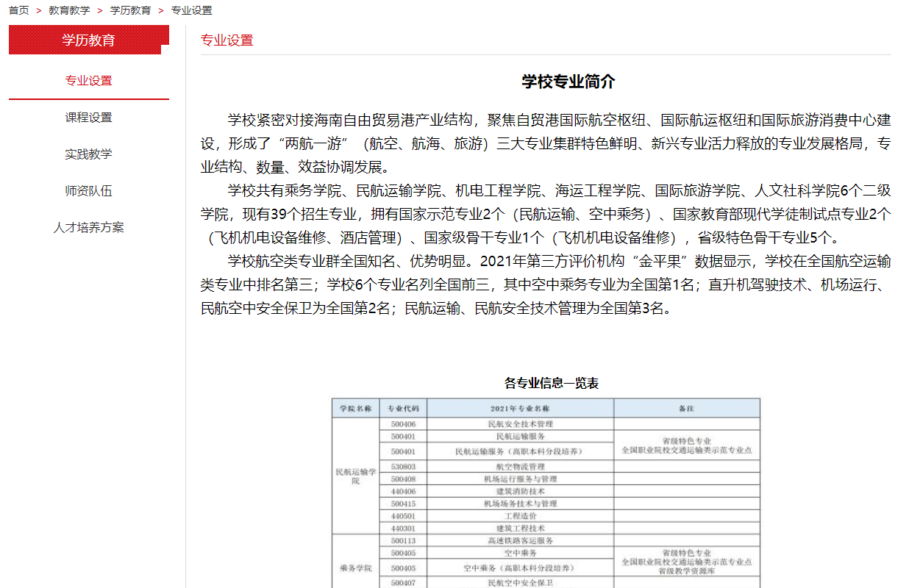The width and height of the screenshot is (909, 588).
Task: Click the 学院名称 table column header
Action: coord(356,408)
